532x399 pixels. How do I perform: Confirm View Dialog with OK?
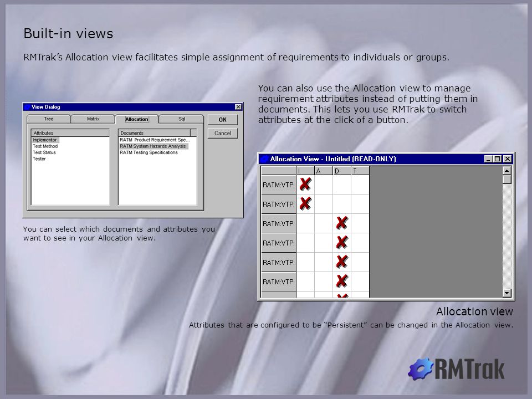223,120
